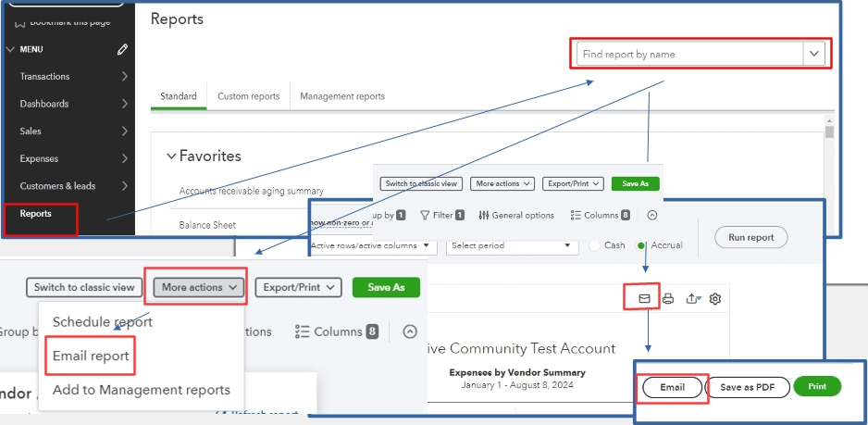Click the Run report button

click(750, 237)
